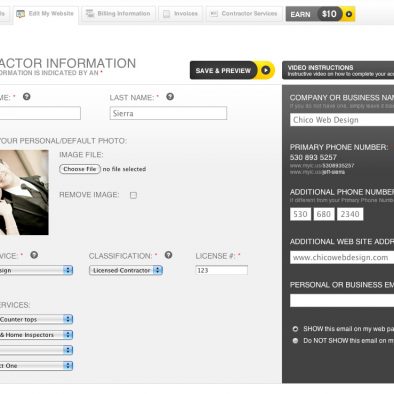Screen dimensions: 394x394
Task: Click the Invoices tab icon
Action: tap(166, 14)
